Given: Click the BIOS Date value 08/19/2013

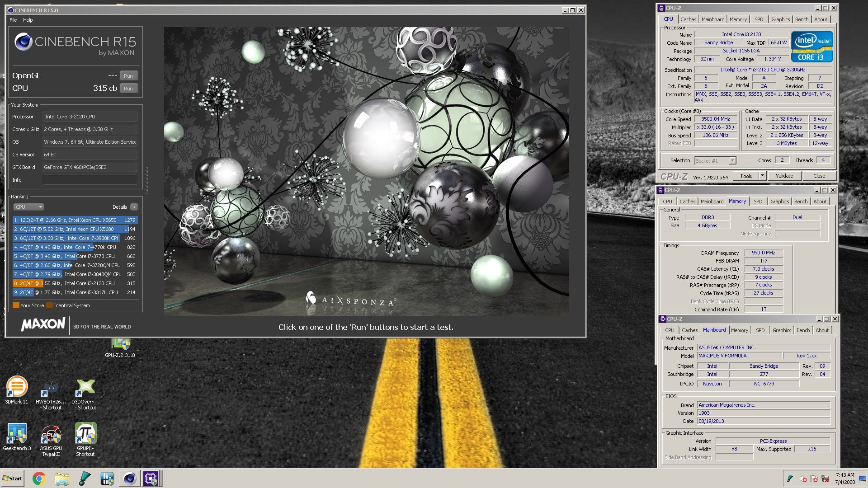Looking at the screenshot, I should pyautogui.click(x=764, y=421).
